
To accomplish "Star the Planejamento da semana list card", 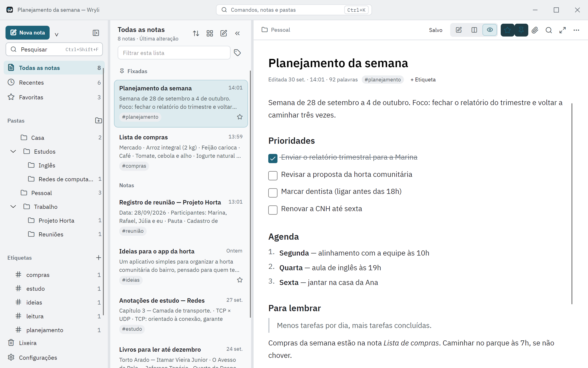I will click(240, 117).
